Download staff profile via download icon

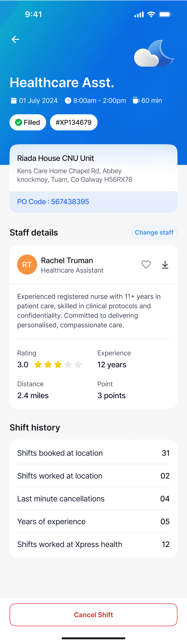coord(165,264)
